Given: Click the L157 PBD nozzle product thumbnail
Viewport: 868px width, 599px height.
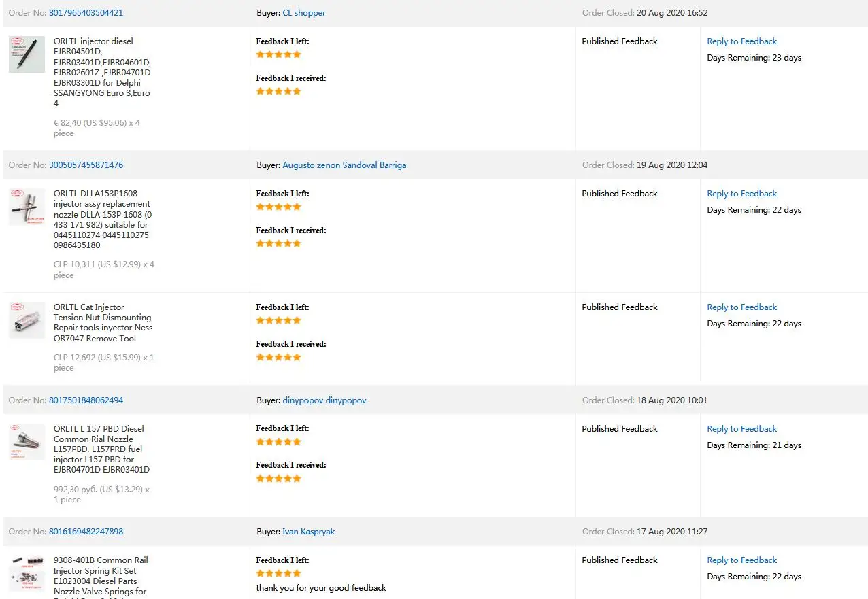Looking at the screenshot, I should click(x=27, y=442).
